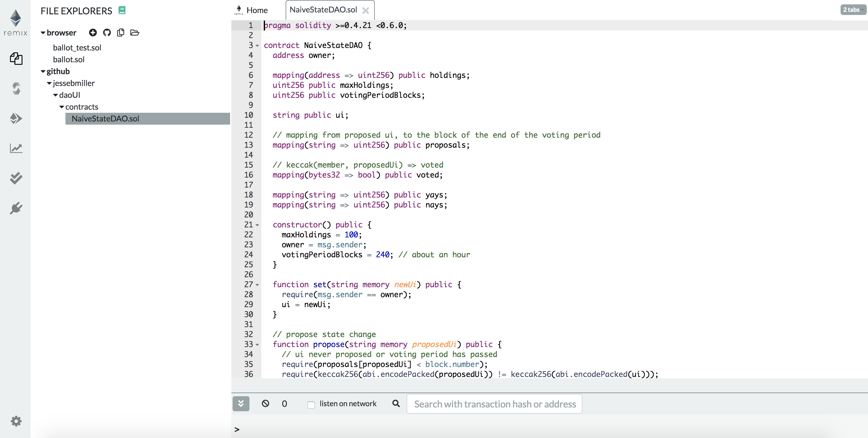Close the NaiveStateDAO.sol tab
This screenshot has width=868, height=438.
pos(365,11)
